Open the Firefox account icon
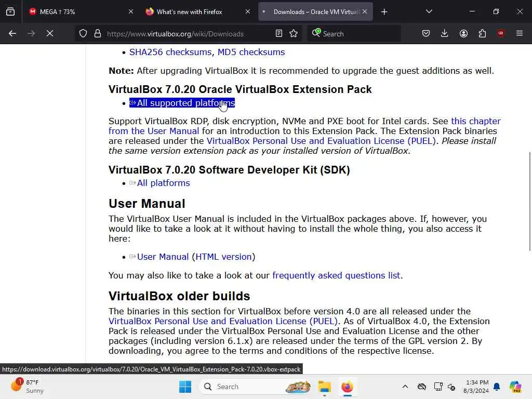Screen dimensions: 532x399 (x=463, y=34)
